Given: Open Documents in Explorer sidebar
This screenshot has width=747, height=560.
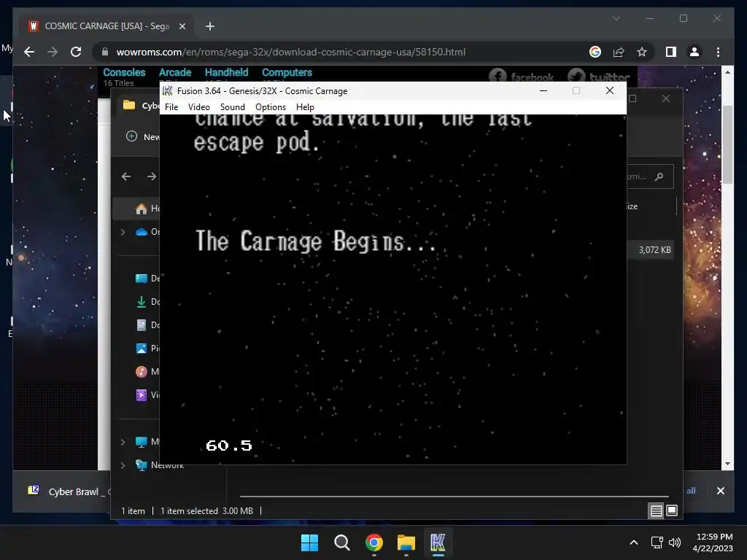Looking at the screenshot, I should pos(147,324).
